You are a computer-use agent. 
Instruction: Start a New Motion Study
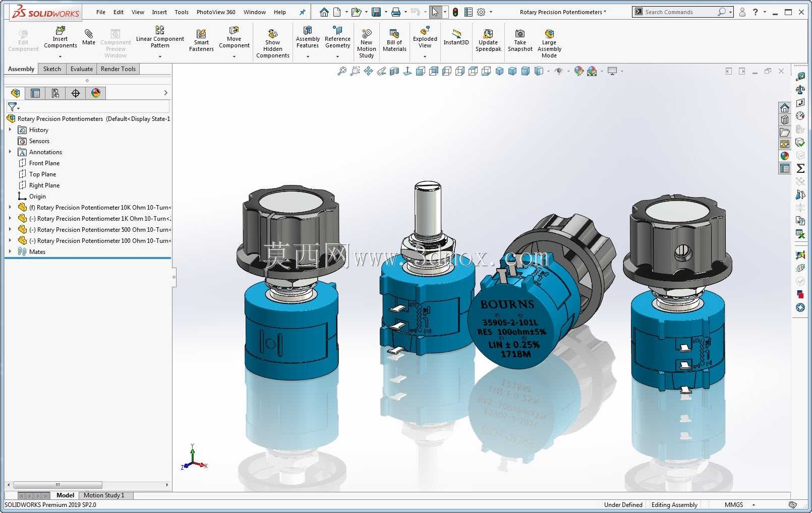point(367,44)
